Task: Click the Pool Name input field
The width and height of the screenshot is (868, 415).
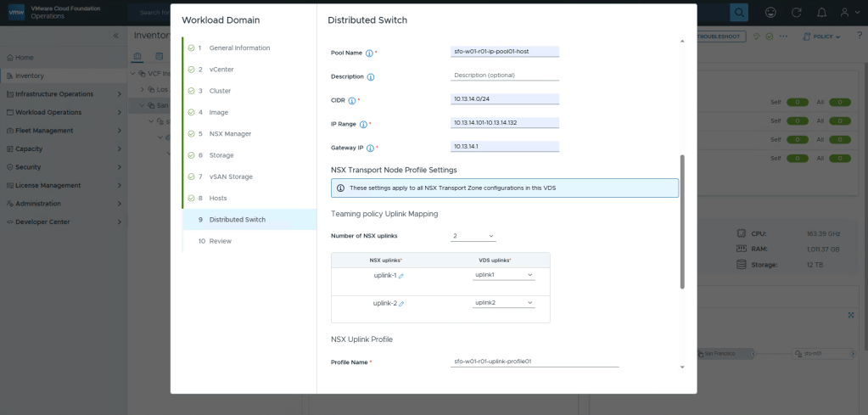Action: 506,51
